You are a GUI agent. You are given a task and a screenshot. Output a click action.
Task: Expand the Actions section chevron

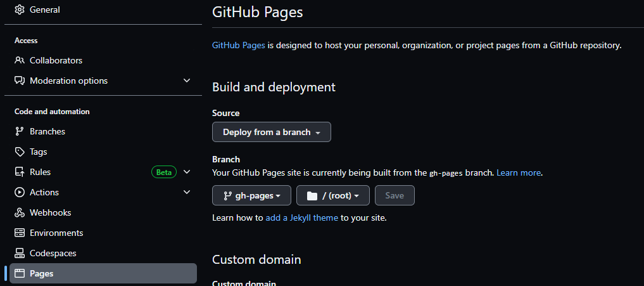(186, 192)
